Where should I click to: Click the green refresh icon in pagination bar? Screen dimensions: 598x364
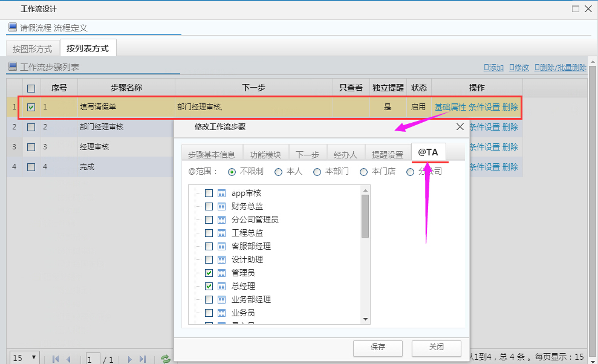tap(165, 359)
